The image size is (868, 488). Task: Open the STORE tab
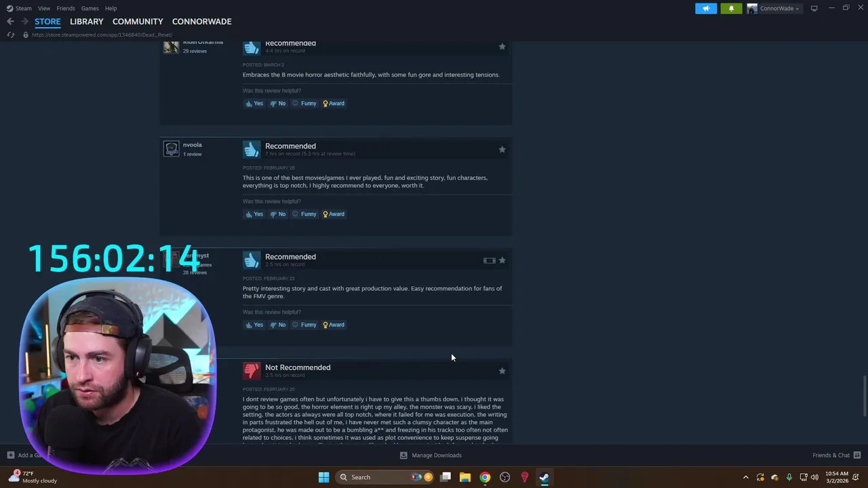click(47, 22)
